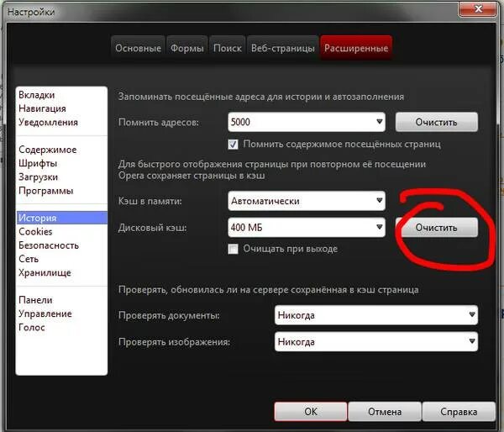Select Управление in the sidebar

coord(61,313)
